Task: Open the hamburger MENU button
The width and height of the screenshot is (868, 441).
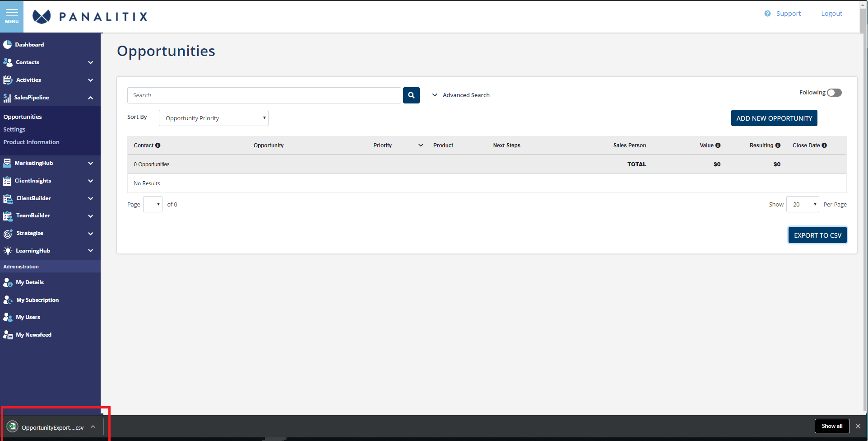Action: point(12,16)
